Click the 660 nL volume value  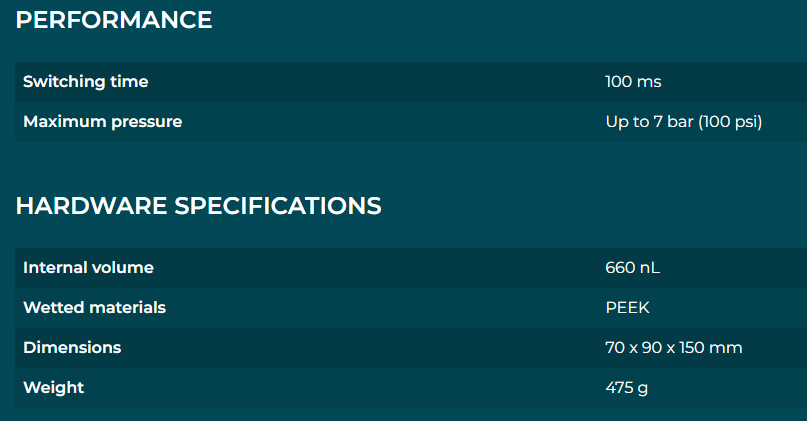point(633,268)
